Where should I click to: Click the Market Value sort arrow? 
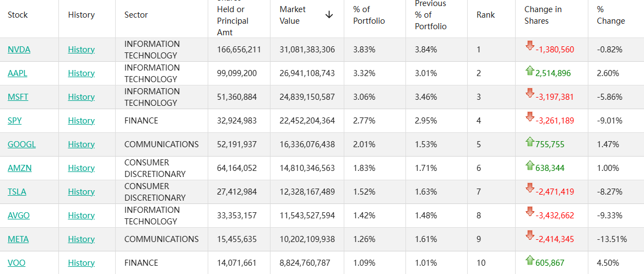click(329, 15)
